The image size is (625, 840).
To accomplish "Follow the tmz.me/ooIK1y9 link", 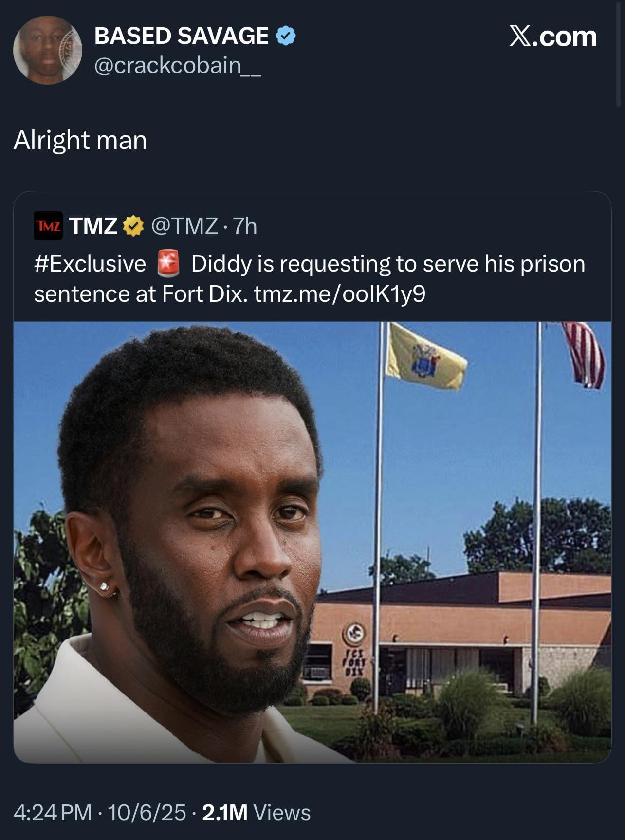I will coord(340,294).
